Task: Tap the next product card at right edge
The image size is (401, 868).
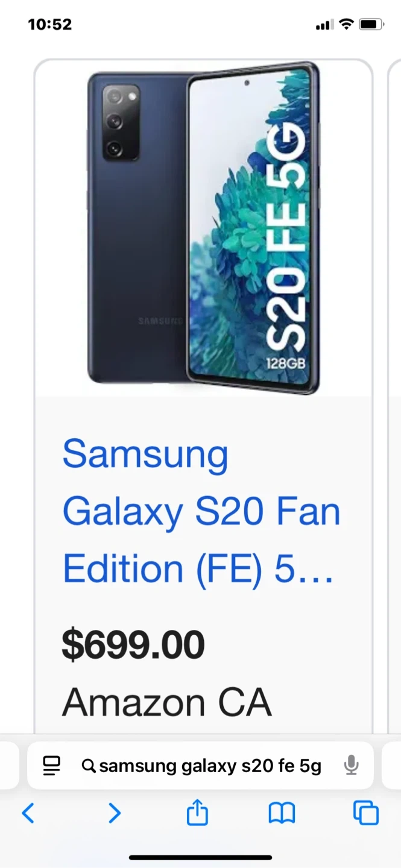Action: click(394, 362)
